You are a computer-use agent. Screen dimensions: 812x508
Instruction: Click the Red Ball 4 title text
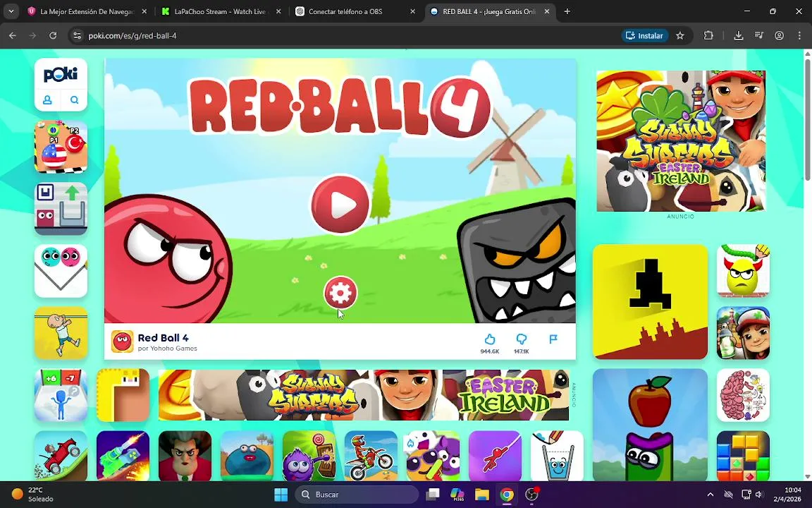tap(163, 337)
